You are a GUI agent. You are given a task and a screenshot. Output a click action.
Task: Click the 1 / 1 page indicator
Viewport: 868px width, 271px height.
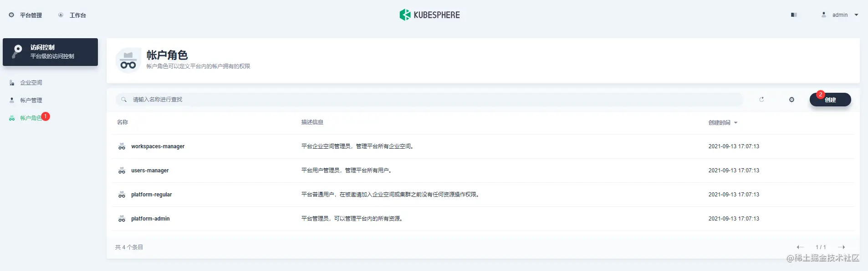coord(821,247)
